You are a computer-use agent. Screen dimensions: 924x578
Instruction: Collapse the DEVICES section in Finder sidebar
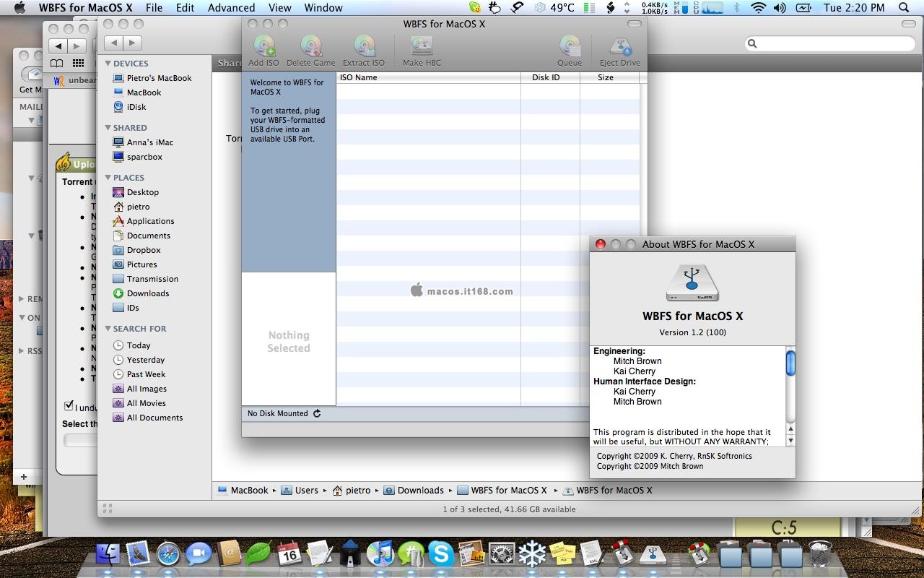pos(108,64)
